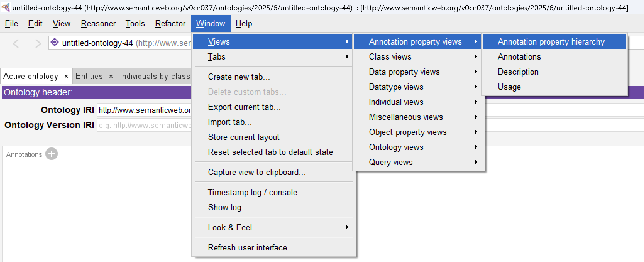
Task: Expand Data property views submenu
Action: [418, 72]
